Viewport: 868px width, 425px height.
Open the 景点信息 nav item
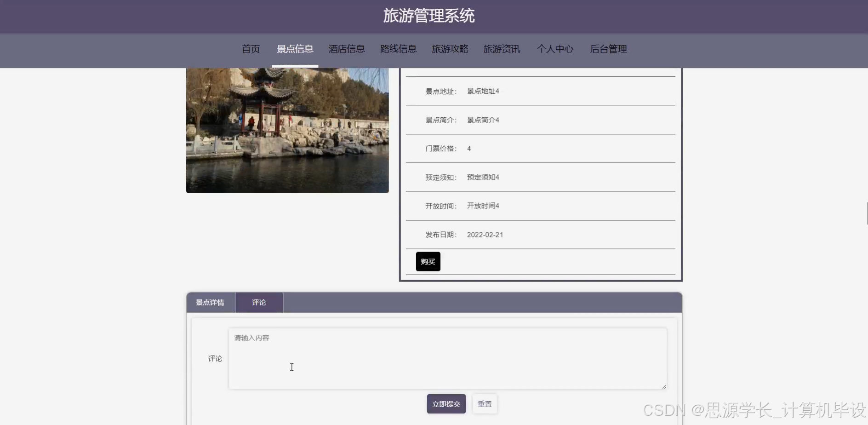tap(295, 49)
